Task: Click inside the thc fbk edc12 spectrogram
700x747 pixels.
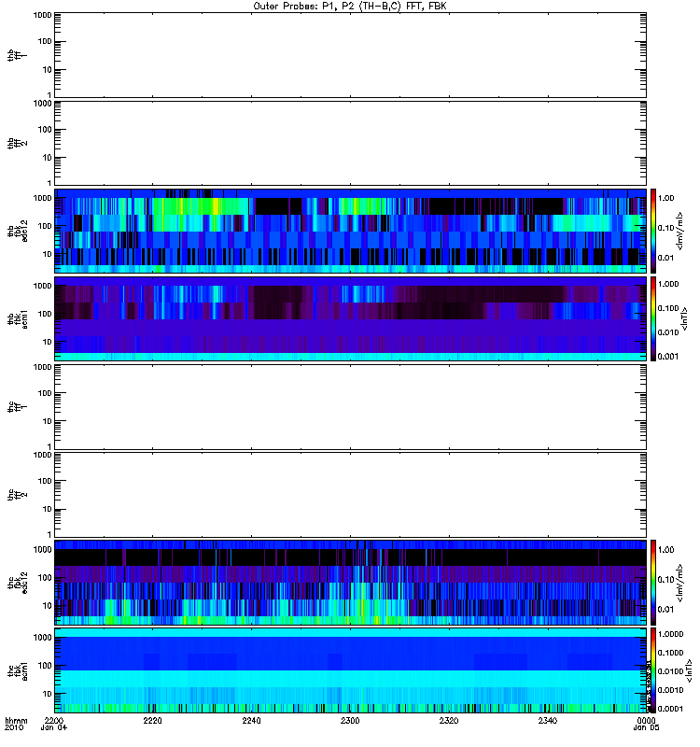Action: (x=351, y=583)
